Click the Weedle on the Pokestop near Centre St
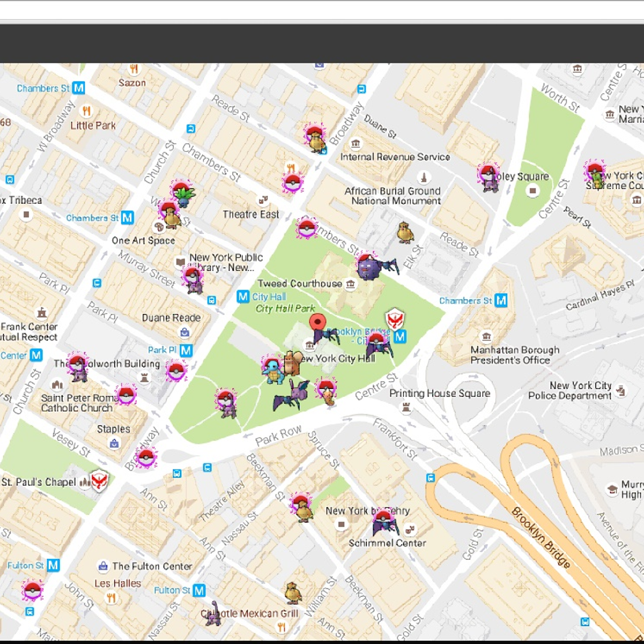The image size is (644, 644). click(x=329, y=397)
